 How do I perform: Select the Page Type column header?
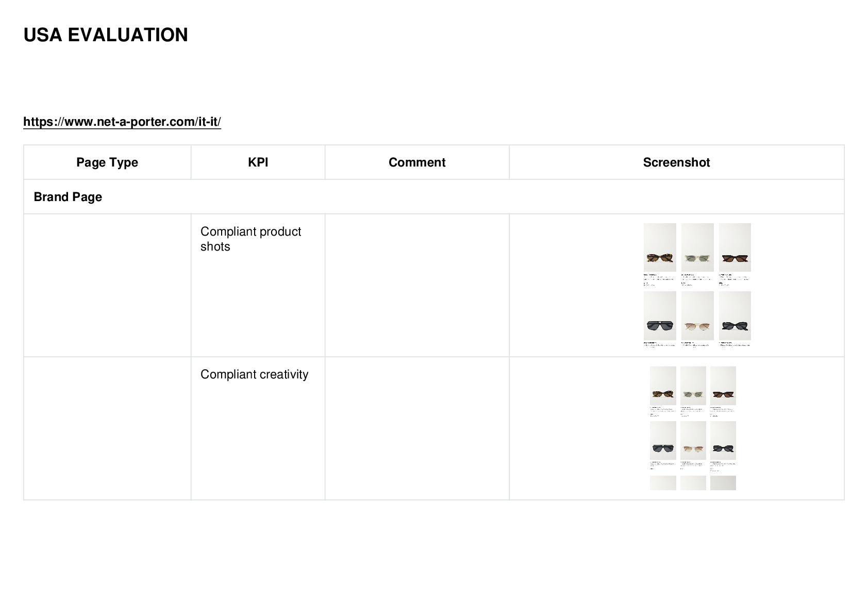tap(107, 162)
